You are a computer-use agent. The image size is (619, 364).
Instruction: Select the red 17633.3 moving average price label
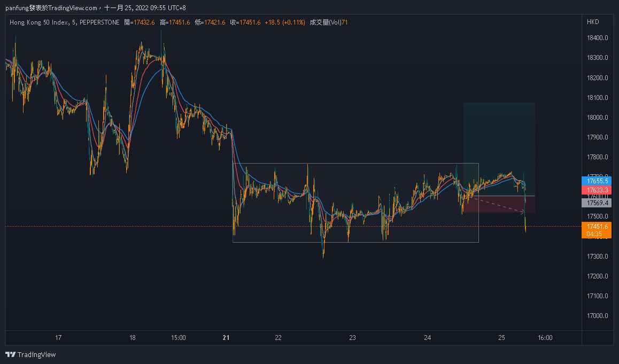595,189
